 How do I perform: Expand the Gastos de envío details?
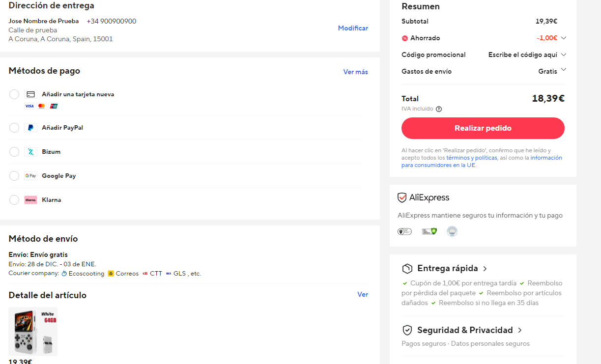pos(564,70)
